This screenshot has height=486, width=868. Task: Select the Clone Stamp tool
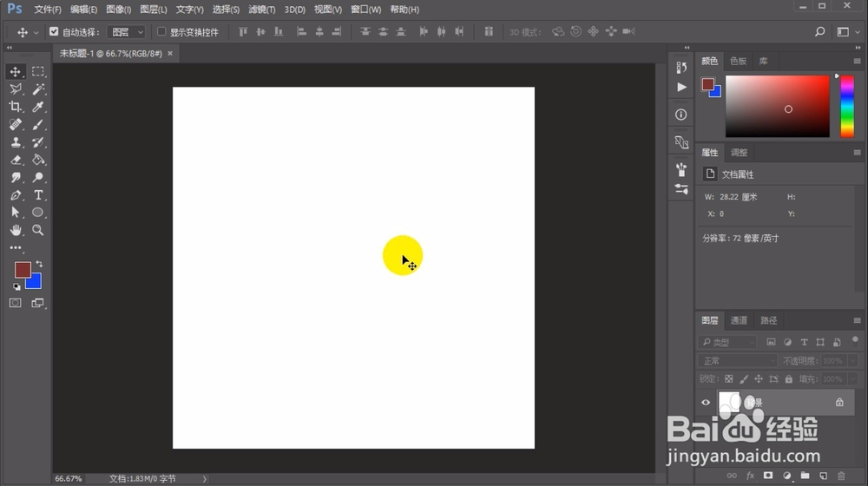[16, 141]
